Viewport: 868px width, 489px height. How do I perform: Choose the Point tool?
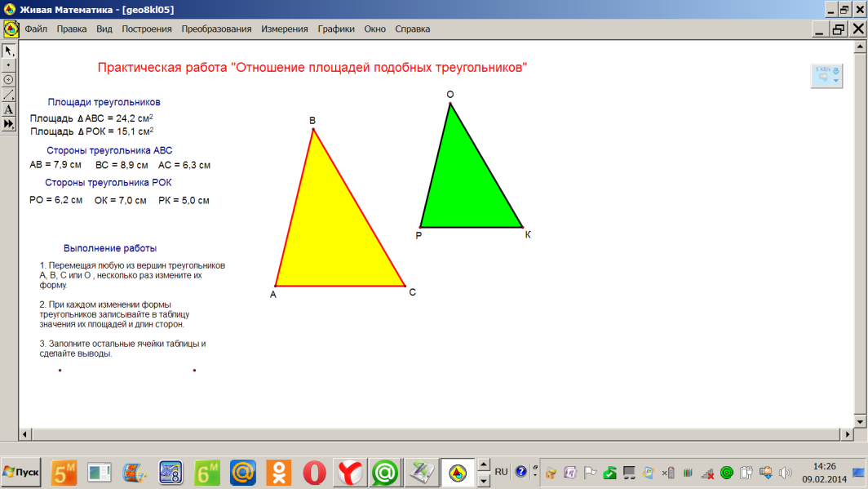(9, 65)
